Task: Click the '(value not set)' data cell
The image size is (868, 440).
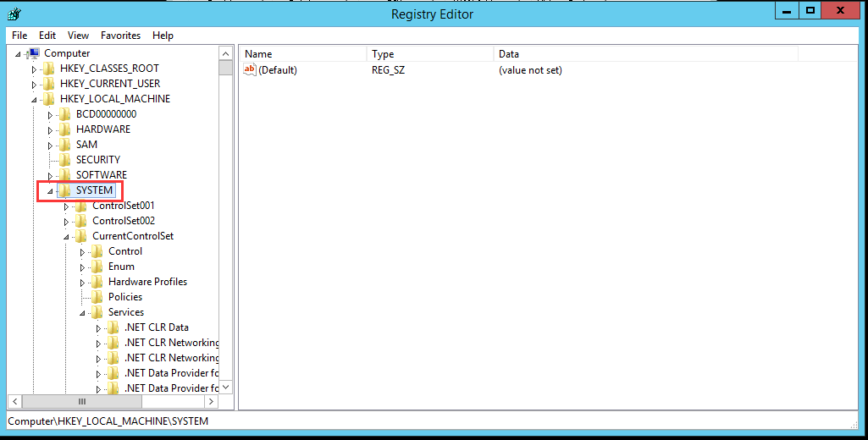Action: pyautogui.click(x=530, y=70)
